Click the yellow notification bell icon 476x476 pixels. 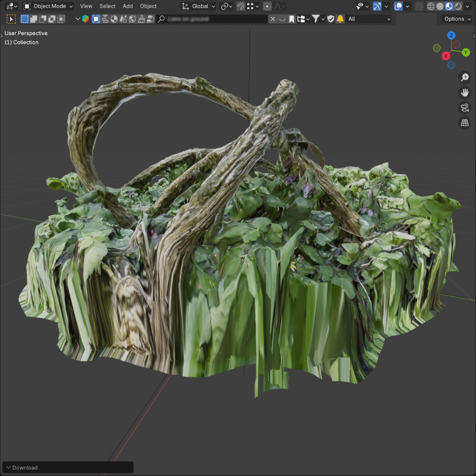[340, 19]
